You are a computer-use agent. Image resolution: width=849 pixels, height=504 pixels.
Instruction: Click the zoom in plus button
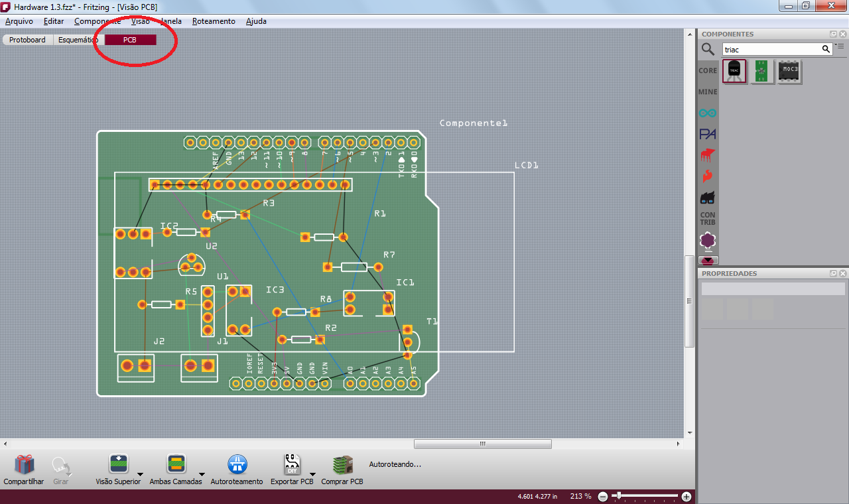[x=686, y=496]
